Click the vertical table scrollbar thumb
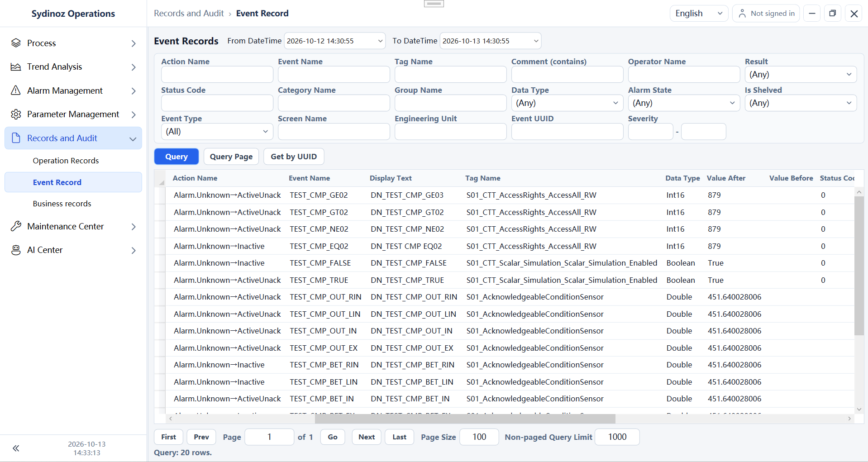This screenshot has width=868, height=462. point(859,266)
